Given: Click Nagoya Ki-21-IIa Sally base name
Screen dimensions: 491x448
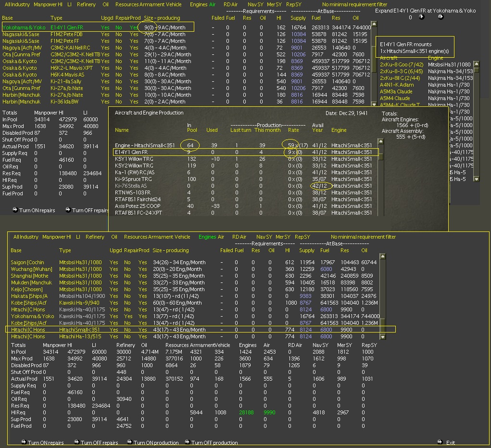Looking at the screenshot, I should tap(22, 81).
